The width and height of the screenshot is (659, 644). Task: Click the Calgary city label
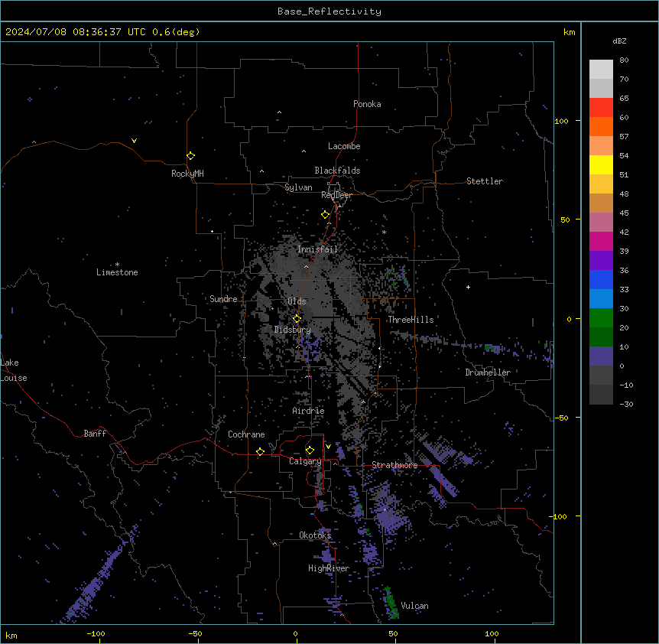305,461
